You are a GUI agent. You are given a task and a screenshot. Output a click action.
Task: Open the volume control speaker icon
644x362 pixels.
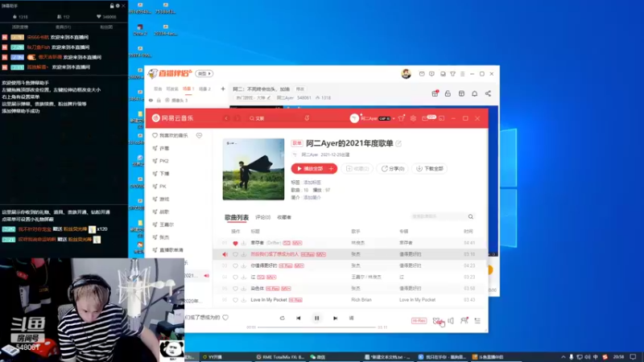tap(451, 320)
